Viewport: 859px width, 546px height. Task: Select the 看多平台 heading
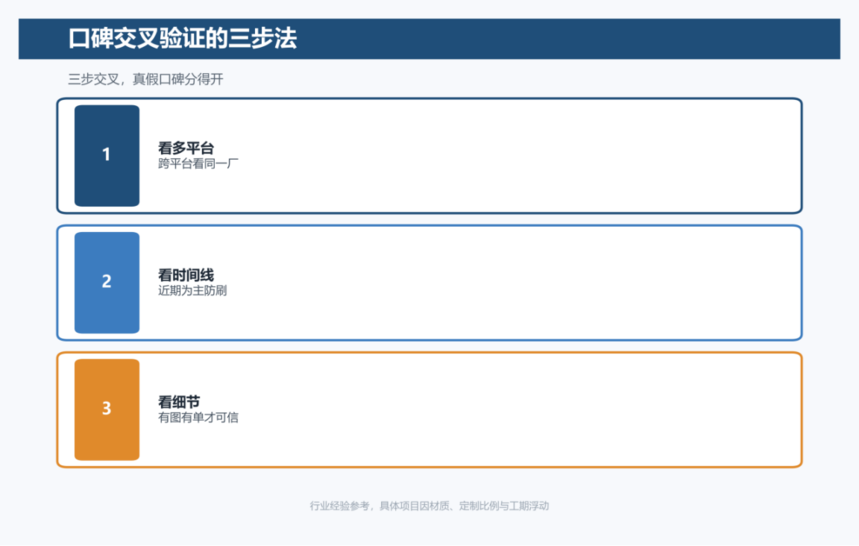(186, 148)
